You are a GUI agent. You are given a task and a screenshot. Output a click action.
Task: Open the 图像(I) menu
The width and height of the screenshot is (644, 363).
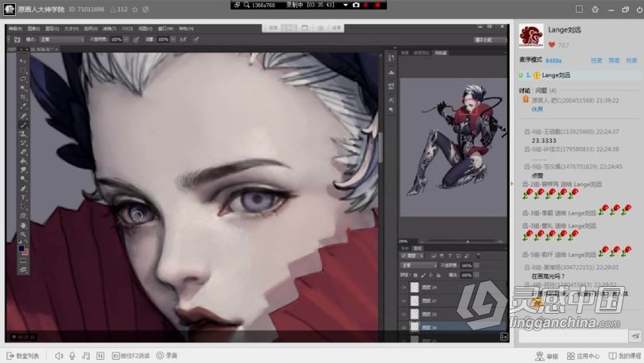pos(33,29)
